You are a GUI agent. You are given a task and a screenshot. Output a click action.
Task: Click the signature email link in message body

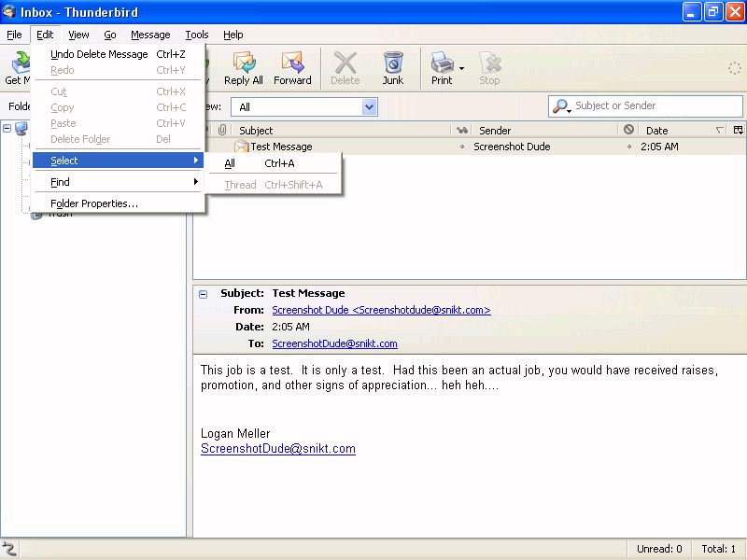[x=277, y=449]
